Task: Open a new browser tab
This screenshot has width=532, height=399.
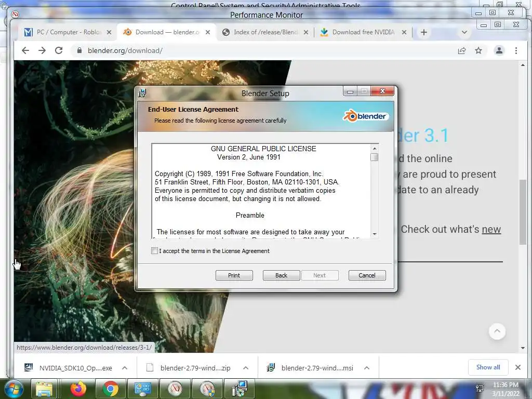Action: click(424, 32)
